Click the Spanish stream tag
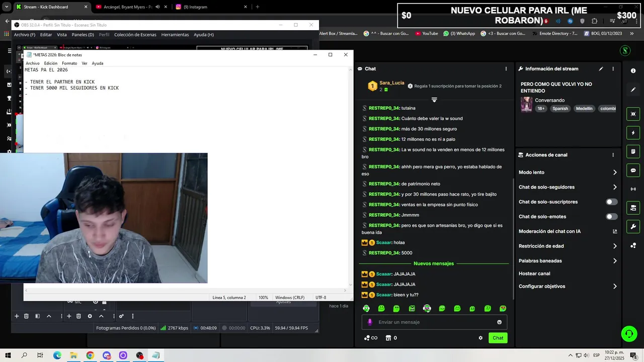This screenshot has width=644, height=362. pyautogui.click(x=560, y=109)
